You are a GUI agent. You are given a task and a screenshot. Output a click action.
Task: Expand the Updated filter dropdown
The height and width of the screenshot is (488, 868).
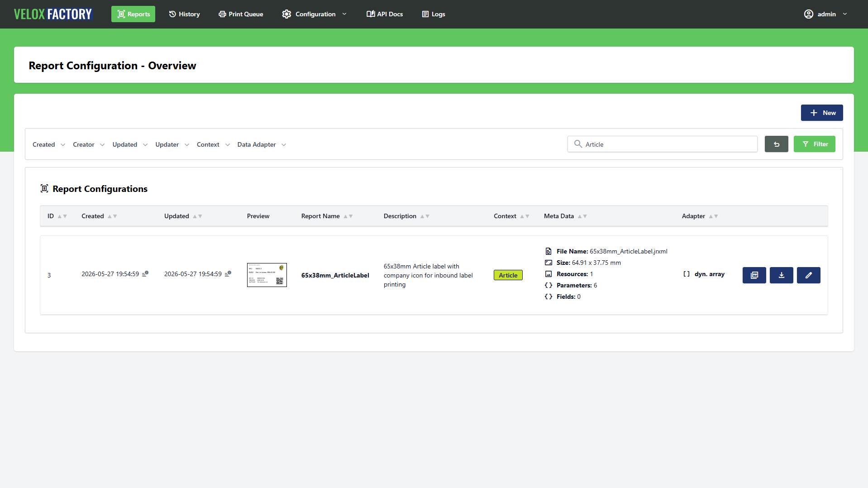130,144
